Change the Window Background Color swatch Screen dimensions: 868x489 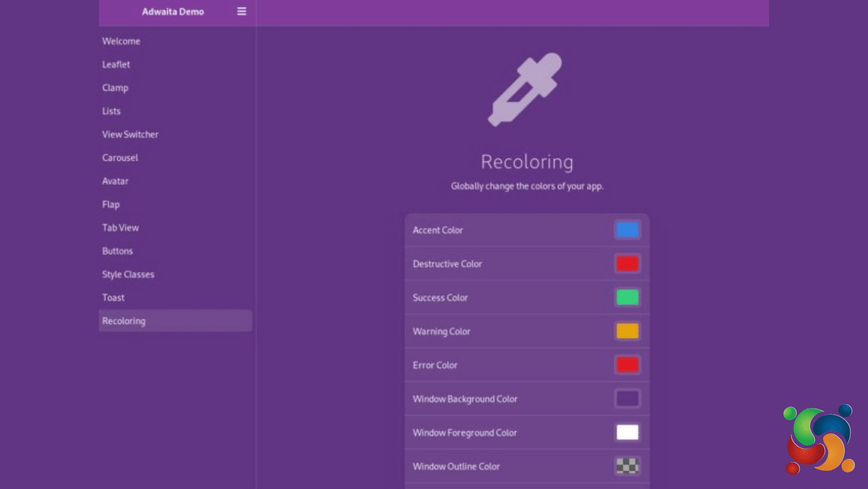tap(627, 399)
